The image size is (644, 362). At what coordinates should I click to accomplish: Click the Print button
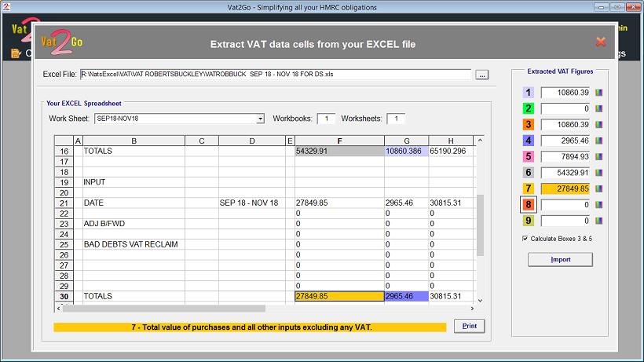click(x=470, y=326)
